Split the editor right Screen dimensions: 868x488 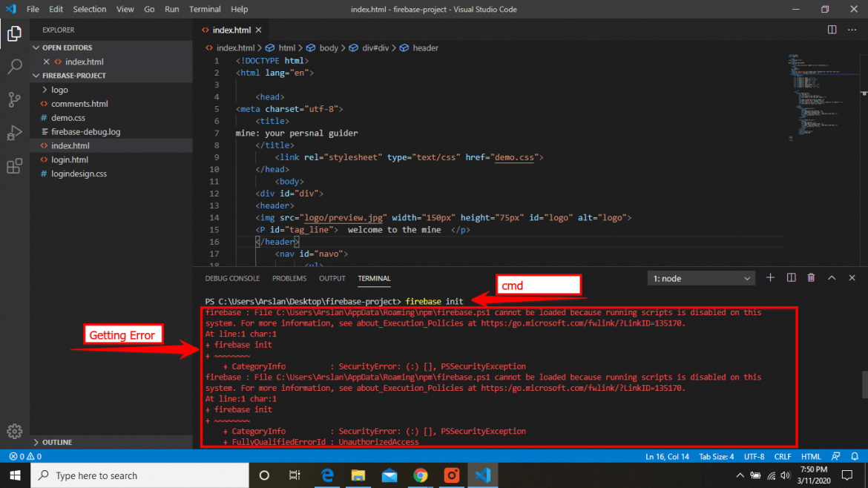[x=832, y=30]
